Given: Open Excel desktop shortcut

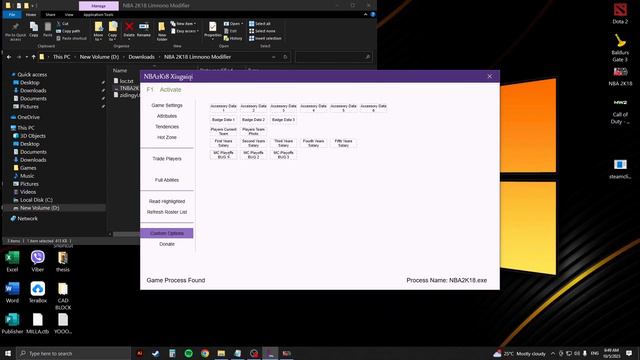Looking at the screenshot, I should click(12, 261).
